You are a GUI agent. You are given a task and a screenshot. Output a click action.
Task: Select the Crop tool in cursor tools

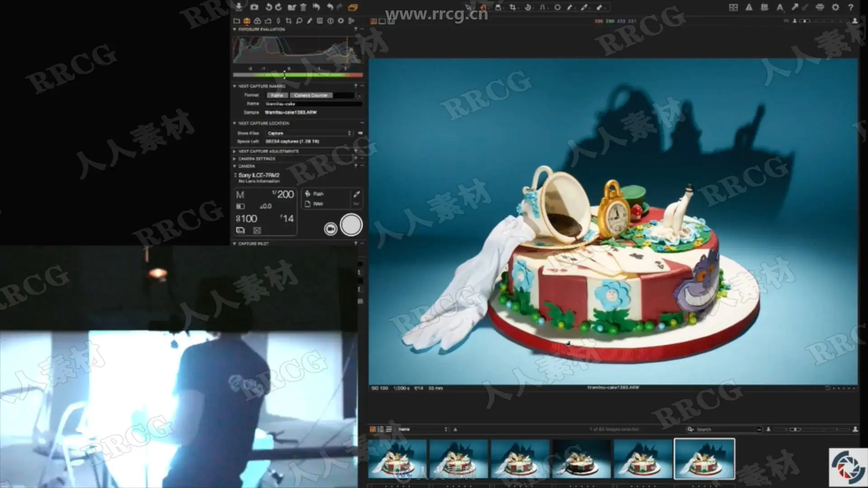(x=513, y=7)
